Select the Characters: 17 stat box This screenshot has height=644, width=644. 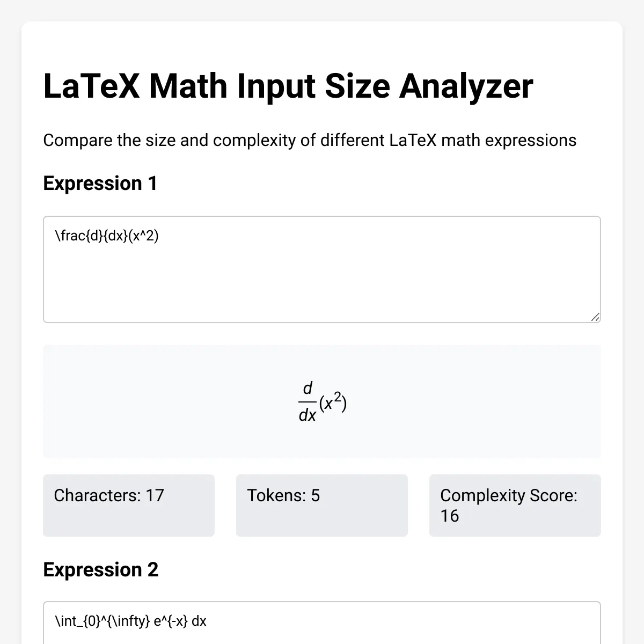click(x=129, y=505)
